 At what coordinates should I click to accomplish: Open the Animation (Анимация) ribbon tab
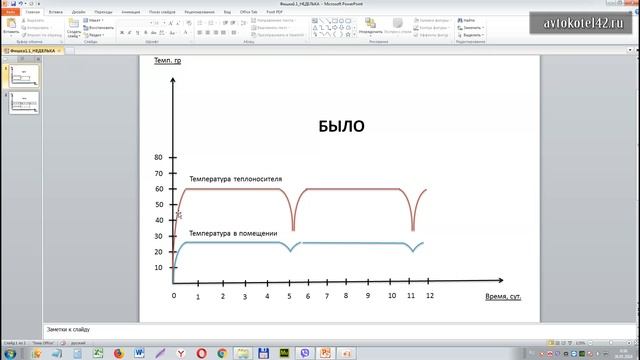click(131, 12)
